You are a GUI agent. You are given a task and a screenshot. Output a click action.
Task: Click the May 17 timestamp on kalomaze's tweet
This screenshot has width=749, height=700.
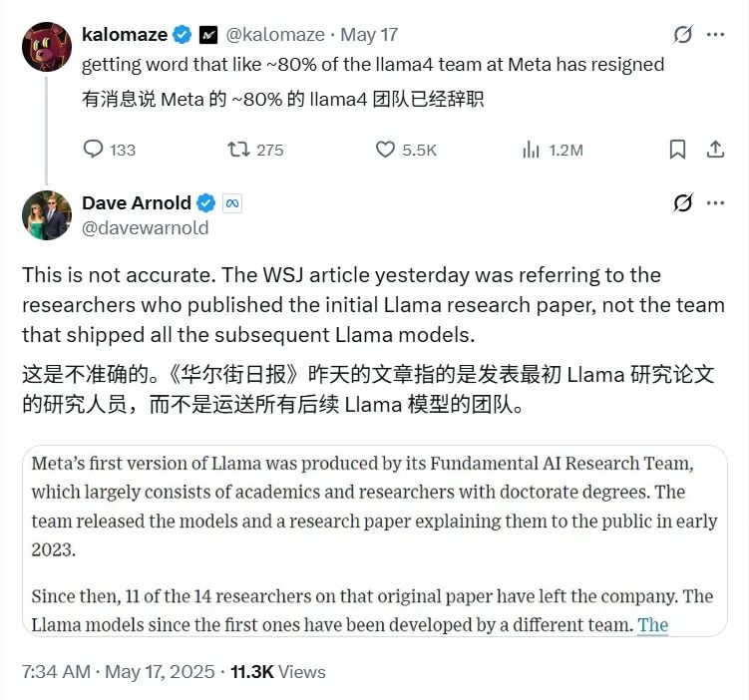pos(369,34)
